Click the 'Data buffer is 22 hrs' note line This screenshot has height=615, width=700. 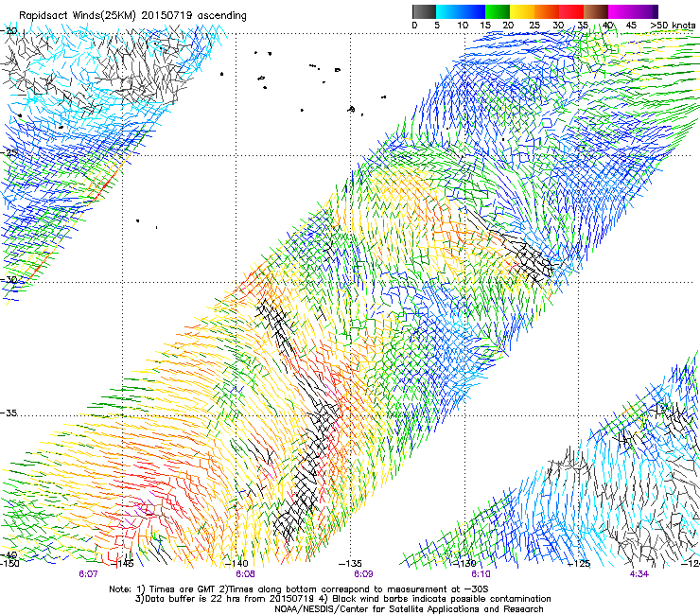coord(343,599)
